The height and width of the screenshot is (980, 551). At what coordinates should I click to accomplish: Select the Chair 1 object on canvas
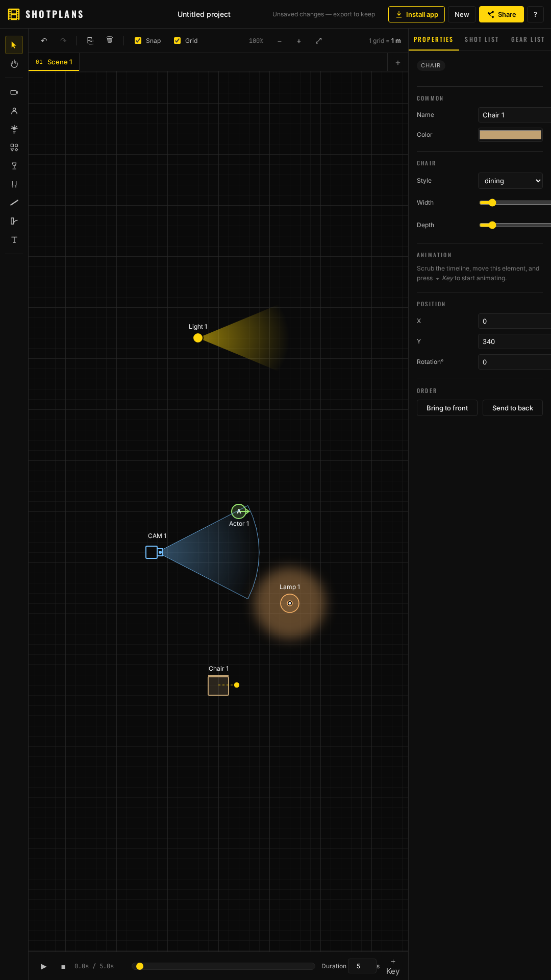click(218, 685)
